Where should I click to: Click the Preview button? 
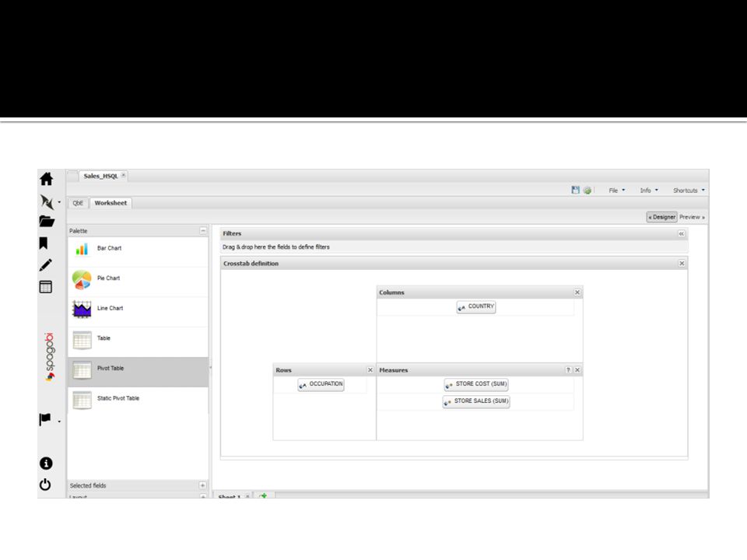coord(693,217)
